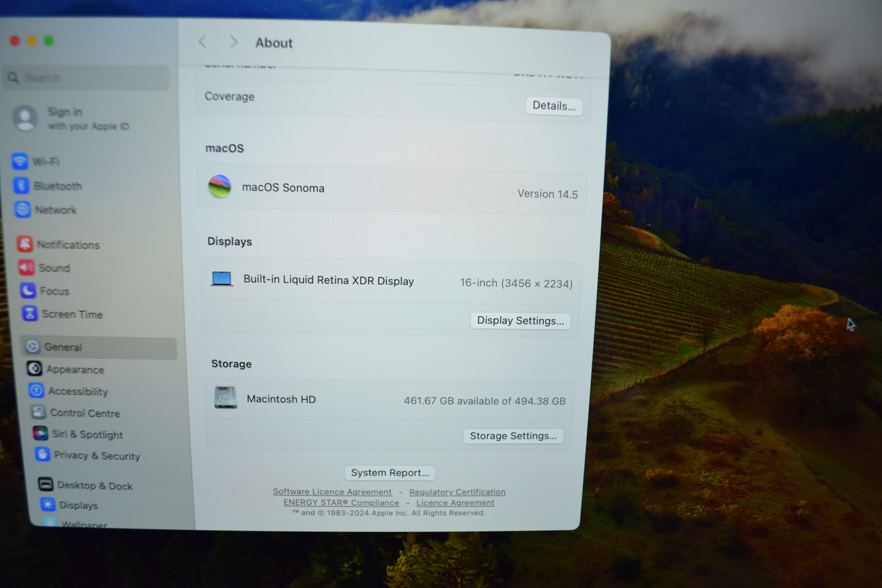The height and width of the screenshot is (588, 882).
Task: Open the ENERGY STAR Compliance link
Action: [x=341, y=502]
